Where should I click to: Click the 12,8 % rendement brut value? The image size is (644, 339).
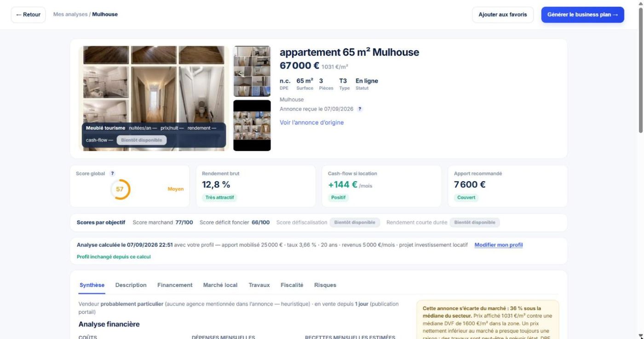tap(216, 185)
